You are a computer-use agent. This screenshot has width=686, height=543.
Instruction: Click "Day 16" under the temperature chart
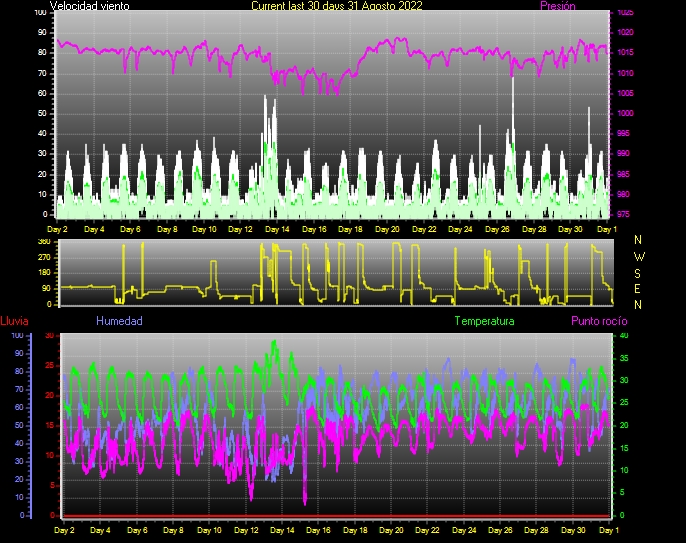click(x=318, y=530)
